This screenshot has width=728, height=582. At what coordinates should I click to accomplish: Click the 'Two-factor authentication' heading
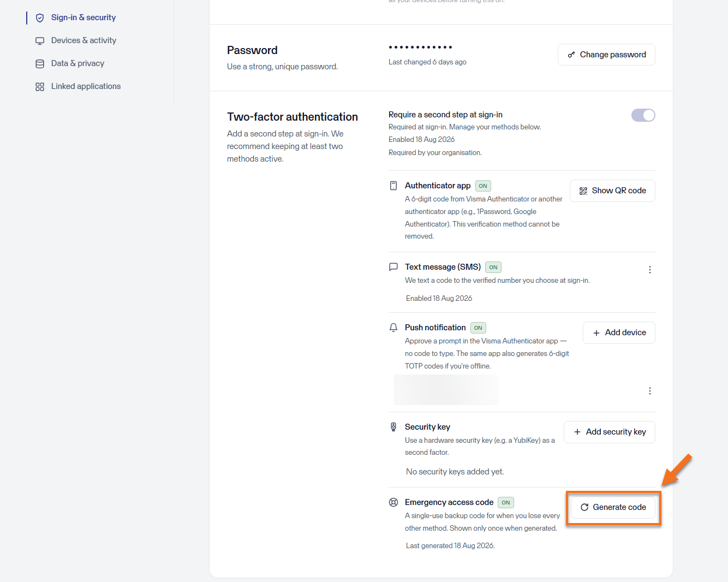(293, 117)
